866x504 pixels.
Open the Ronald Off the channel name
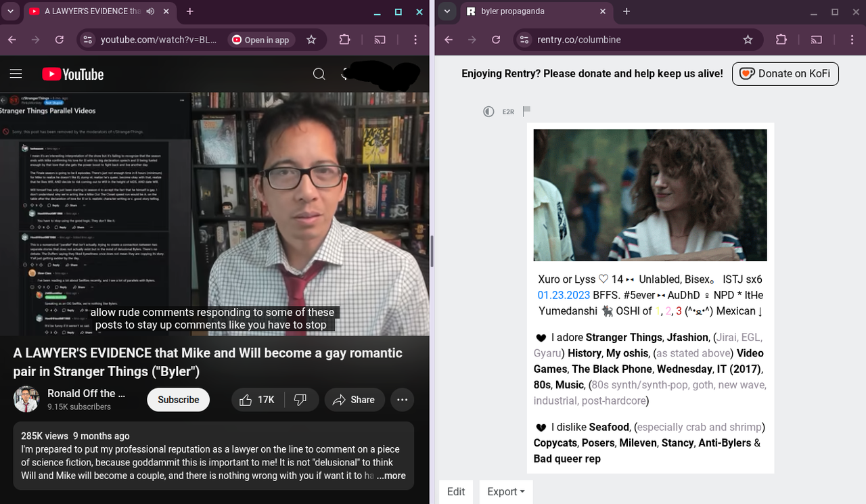pyautogui.click(x=86, y=393)
